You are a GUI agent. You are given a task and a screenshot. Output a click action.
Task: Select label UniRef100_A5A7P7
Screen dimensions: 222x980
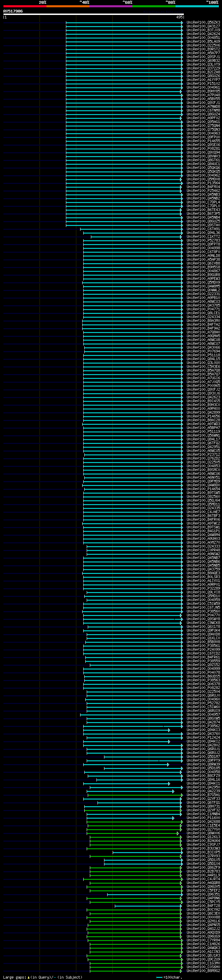pyautogui.click(x=203, y=53)
